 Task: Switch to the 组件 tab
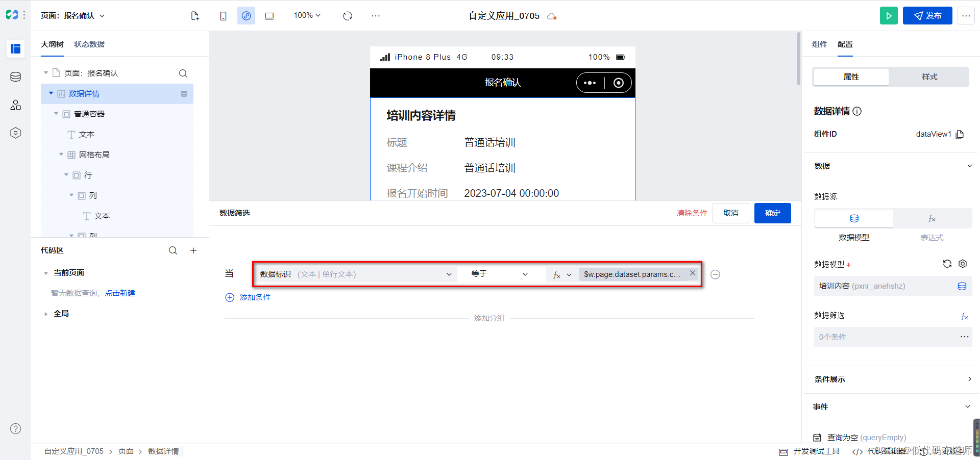click(x=819, y=44)
